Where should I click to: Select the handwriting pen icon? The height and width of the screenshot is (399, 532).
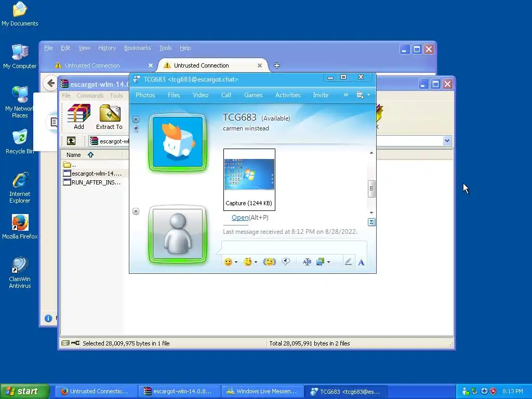coord(348,262)
